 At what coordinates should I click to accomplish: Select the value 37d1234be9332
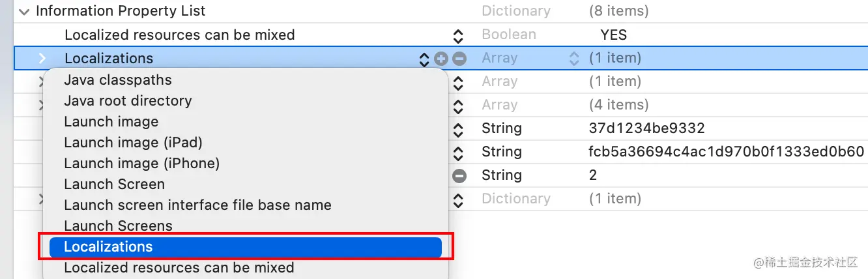pyautogui.click(x=646, y=128)
